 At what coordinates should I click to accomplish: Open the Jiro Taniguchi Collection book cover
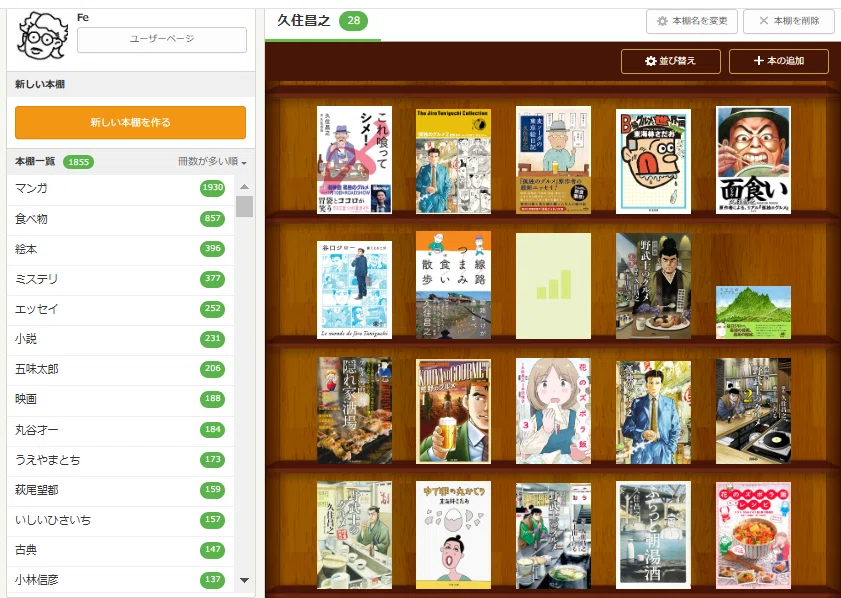click(x=453, y=161)
